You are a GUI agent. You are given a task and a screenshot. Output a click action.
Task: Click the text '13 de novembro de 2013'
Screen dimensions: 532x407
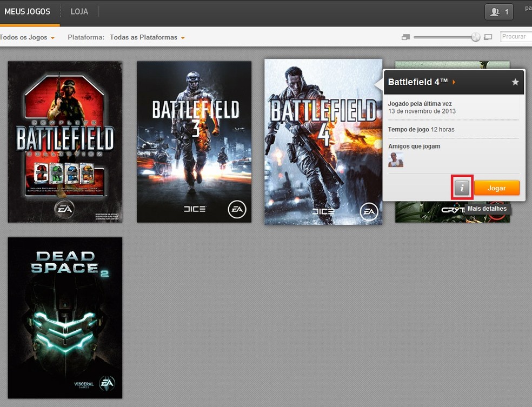[x=422, y=111]
